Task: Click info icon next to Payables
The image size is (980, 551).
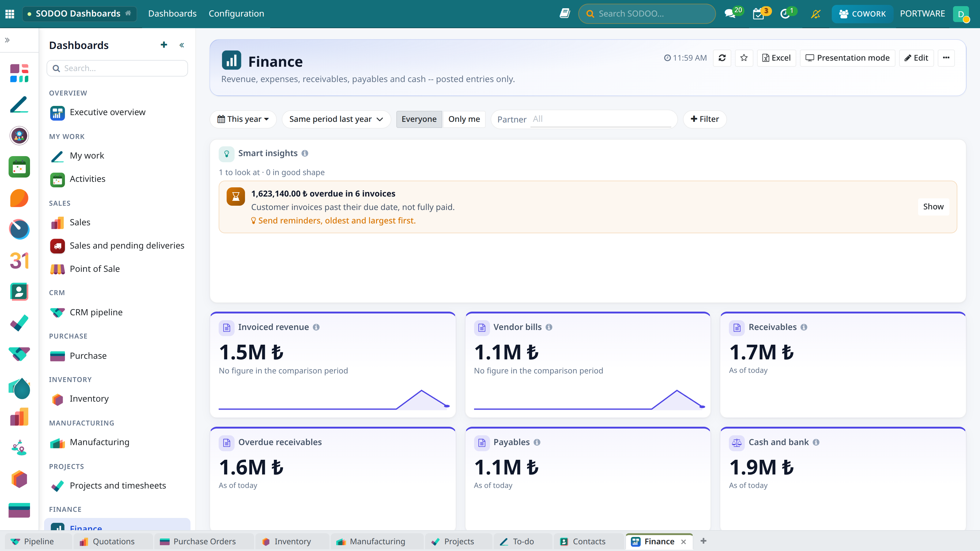Action: pos(537,442)
